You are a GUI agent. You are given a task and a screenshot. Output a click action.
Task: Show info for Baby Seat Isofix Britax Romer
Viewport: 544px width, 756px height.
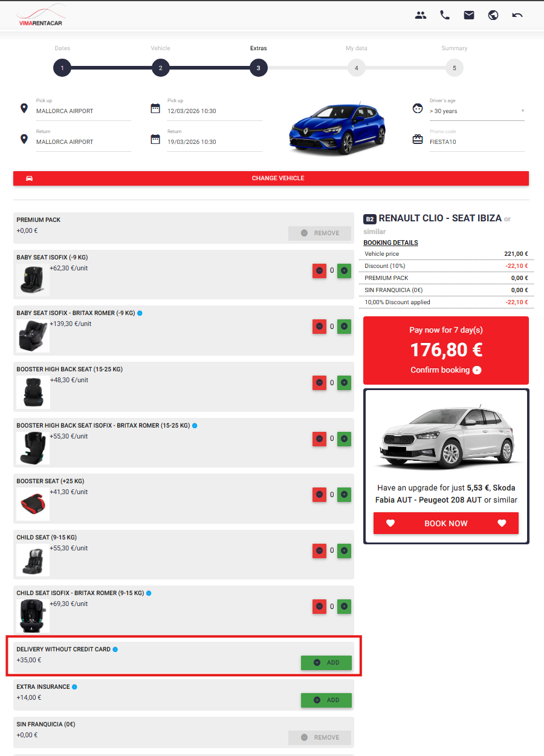[140, 313]
